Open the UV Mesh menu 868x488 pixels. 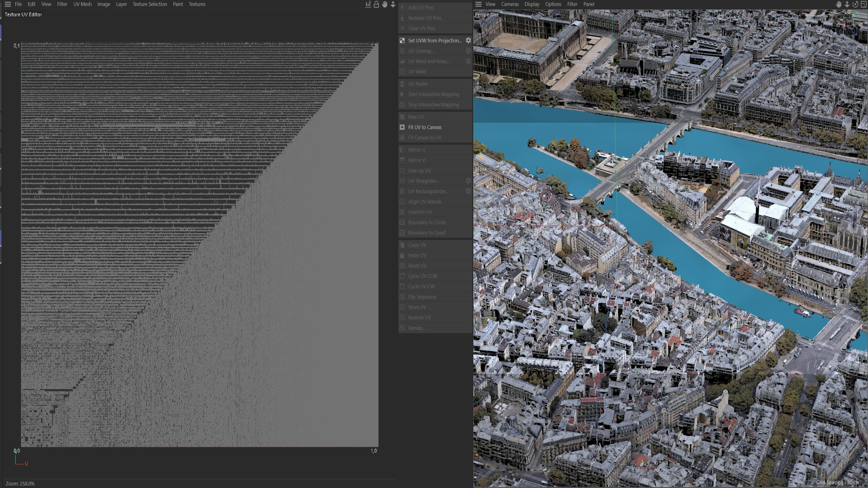[82, 4]
